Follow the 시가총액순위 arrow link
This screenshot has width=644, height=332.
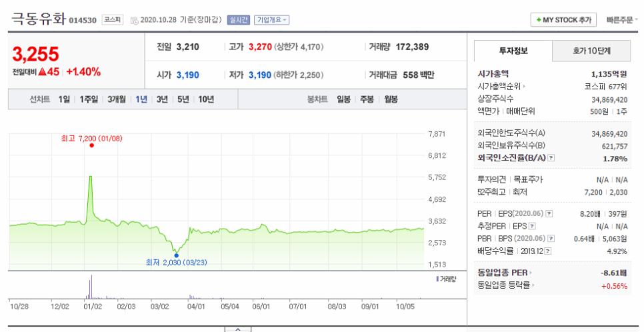point(524,86)
